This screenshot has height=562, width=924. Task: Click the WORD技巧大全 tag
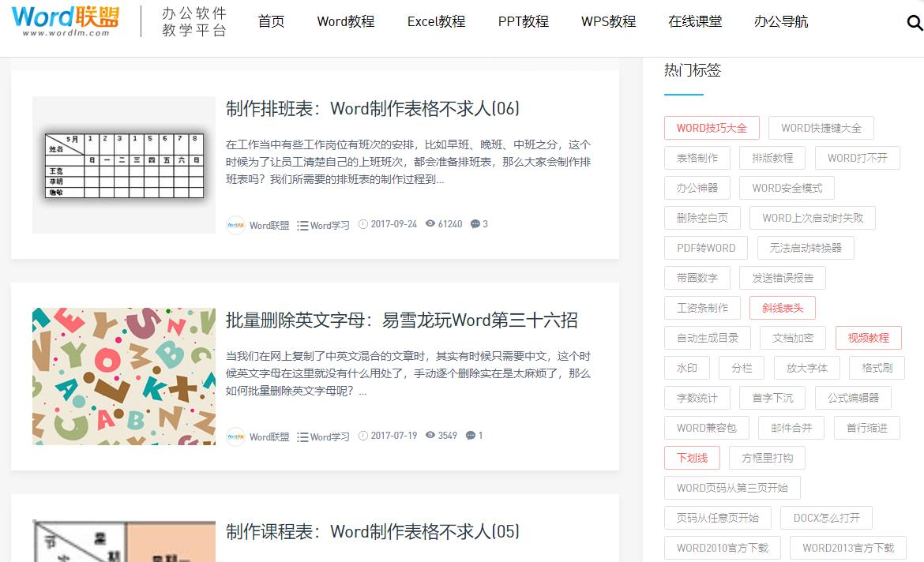point(711,127)
